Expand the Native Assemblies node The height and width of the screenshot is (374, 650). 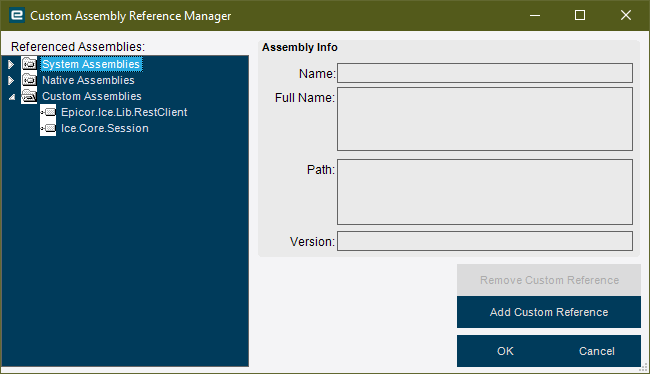point(11,80)
